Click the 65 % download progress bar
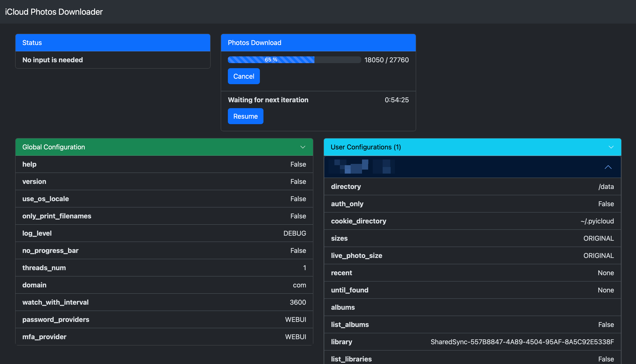The width and height of the screenshot is (636, 364). pyautogui.click(x=294, y=60)
